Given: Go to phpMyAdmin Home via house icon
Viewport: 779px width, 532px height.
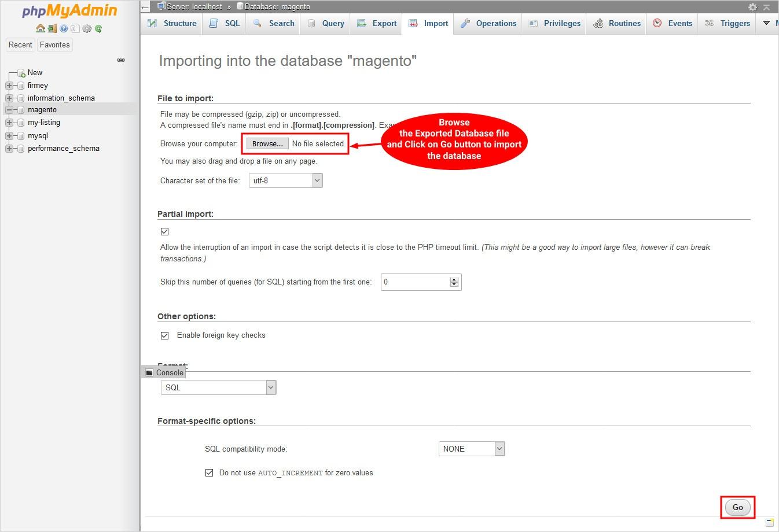Looking at the screenshot, I should tap(41, 28).
